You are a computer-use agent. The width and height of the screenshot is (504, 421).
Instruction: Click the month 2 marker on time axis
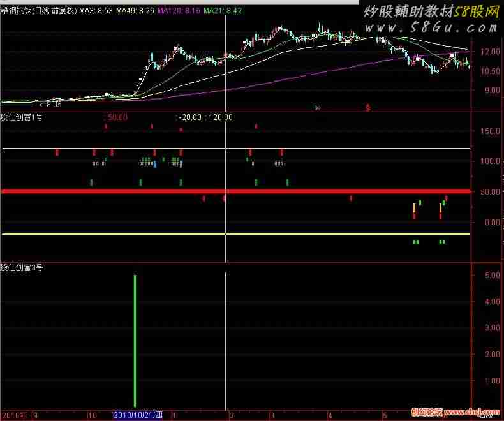[x=232, y=415]
